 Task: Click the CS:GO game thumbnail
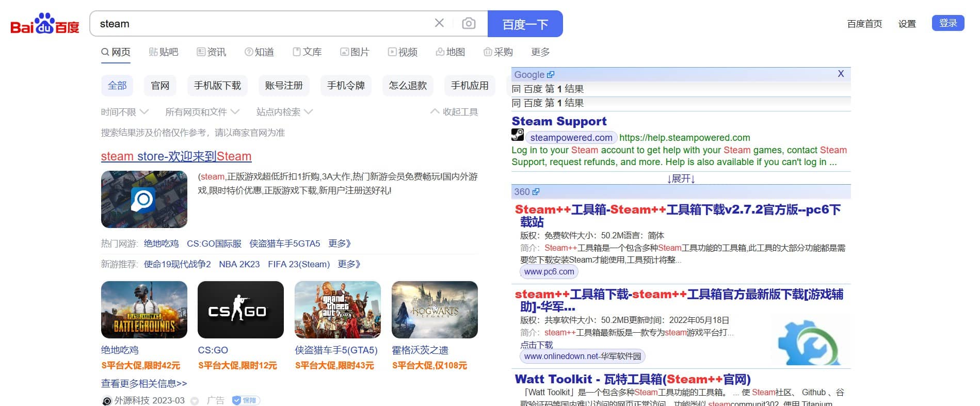pyautogui.click(x=240, y=310)
